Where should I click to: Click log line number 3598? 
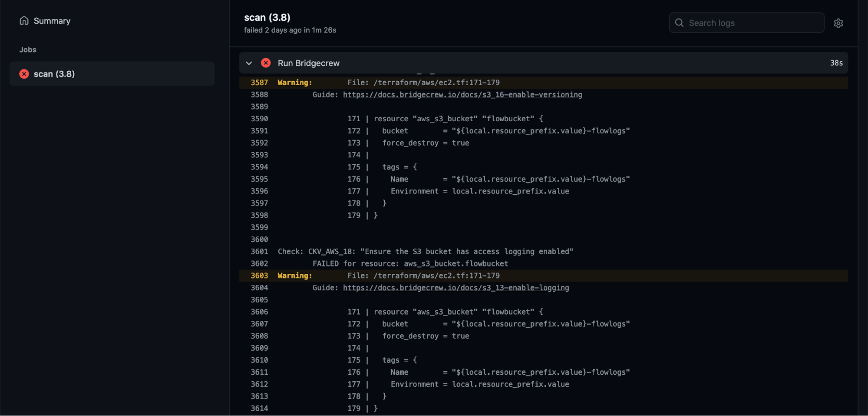[259, 216]
